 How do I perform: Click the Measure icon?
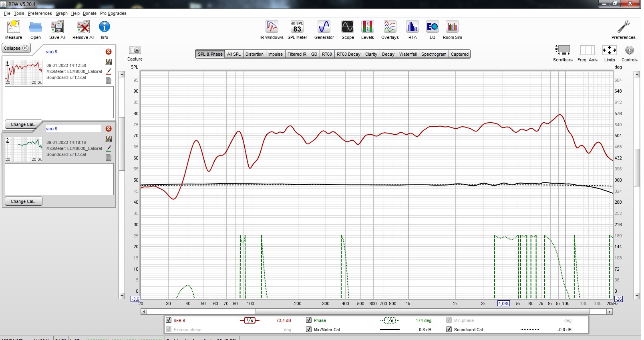pyautogui.click(x=14, y=27)
